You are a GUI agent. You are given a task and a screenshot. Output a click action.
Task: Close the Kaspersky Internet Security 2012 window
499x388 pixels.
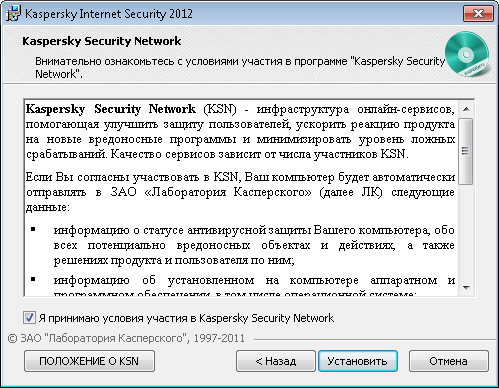478,14
